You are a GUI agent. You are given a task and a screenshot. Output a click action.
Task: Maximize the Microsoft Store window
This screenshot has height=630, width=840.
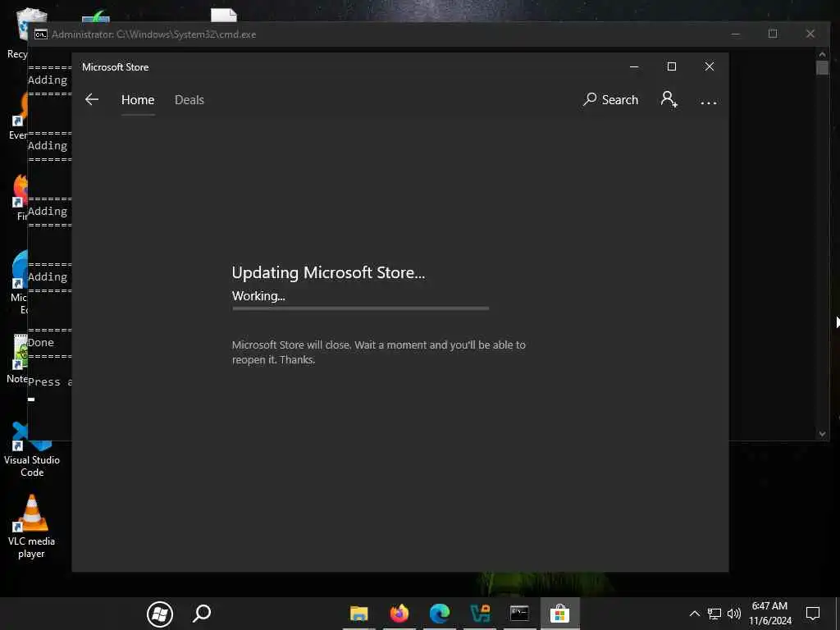[671, 67]
